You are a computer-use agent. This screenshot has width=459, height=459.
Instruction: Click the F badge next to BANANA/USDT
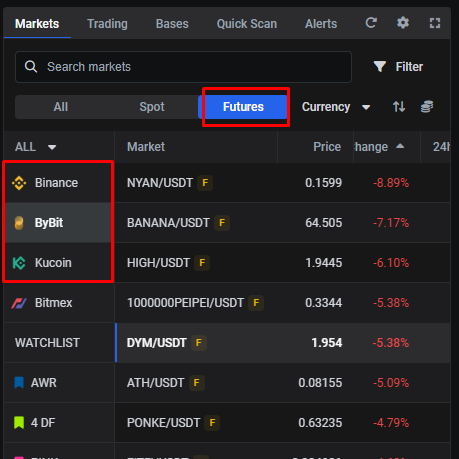(222, 223)
